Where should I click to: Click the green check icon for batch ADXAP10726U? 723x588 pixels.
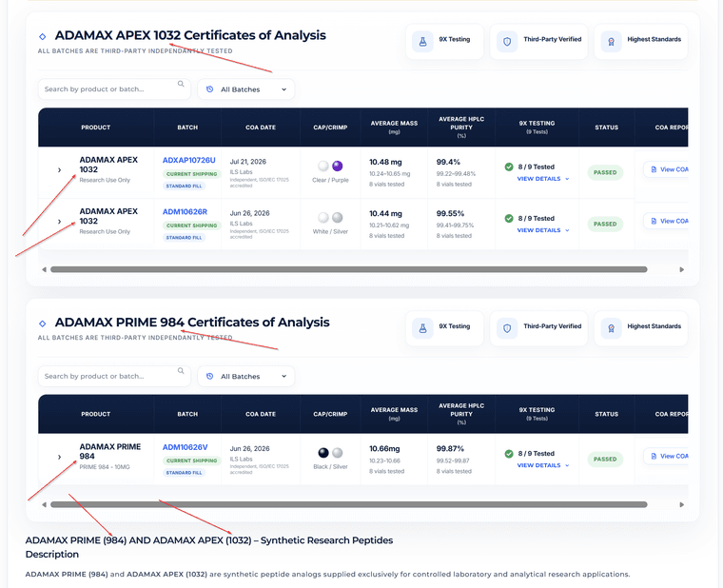509,167
